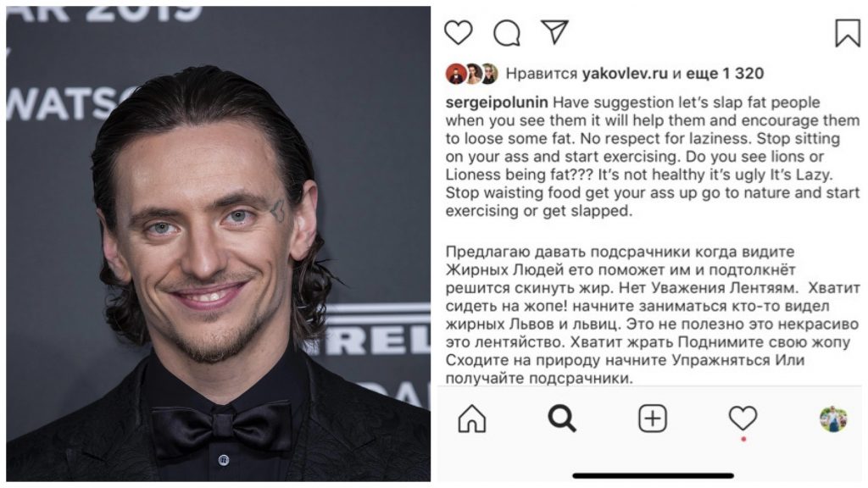Tap the black home indicator bar
868x488 pixels.
coord(654,476)
